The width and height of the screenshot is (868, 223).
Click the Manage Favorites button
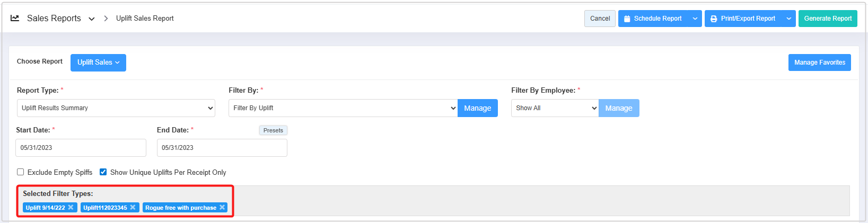click(x=819, y=63)
